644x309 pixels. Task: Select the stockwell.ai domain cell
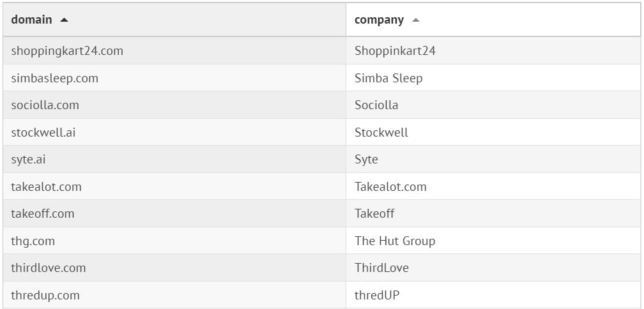point(43,133)
